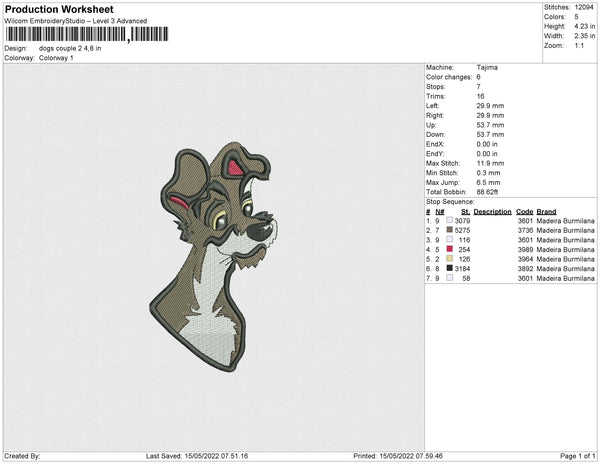
Task: Click the Brand column header
Action: click(x=546, y=212)
